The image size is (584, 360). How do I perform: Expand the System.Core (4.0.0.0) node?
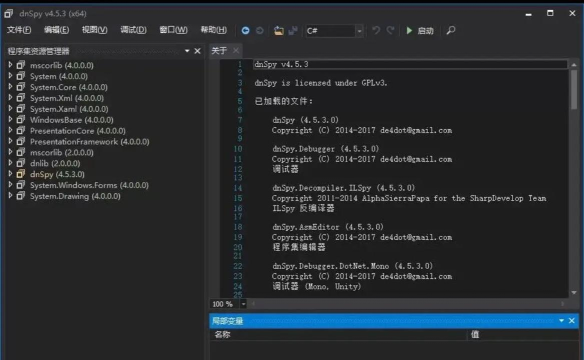click(x=10, y=86)
